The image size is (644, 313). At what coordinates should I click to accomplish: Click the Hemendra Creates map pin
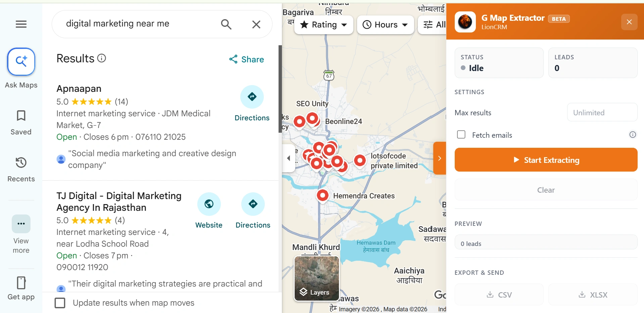click(x=323, y=195)
